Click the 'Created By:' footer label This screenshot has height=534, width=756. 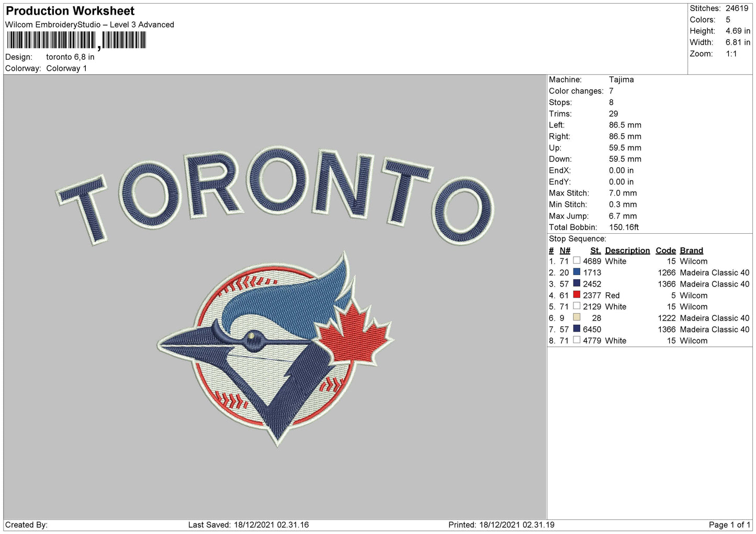(26, 525)
